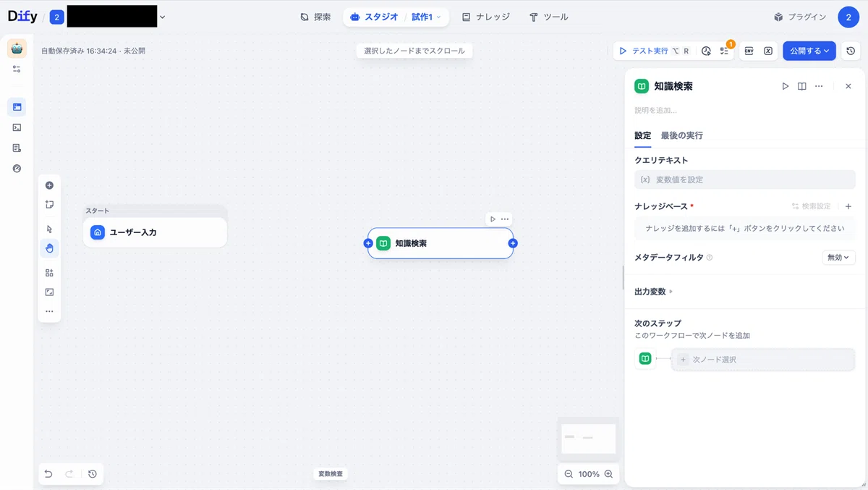Click the undo arrow
The image size is (868, 490).
click(x=48, y=474)
